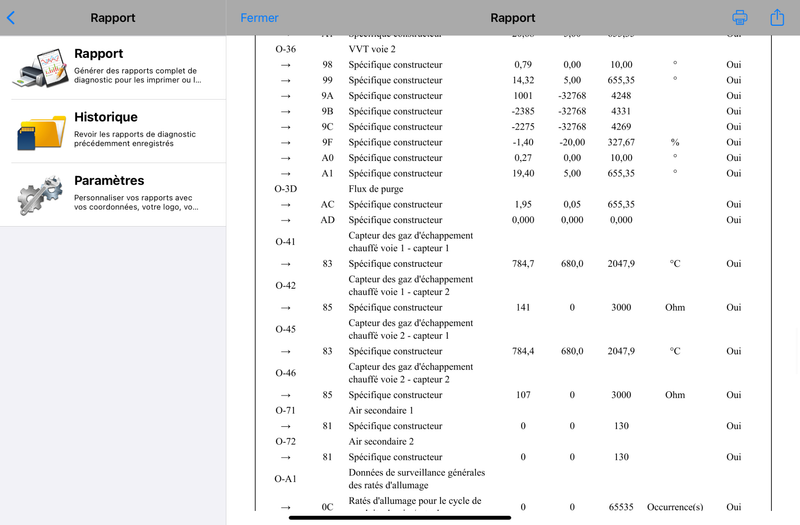Viewport: 800px width, 525px height.
Task: Open the Historique folder icon
Action: click(42, 132)
